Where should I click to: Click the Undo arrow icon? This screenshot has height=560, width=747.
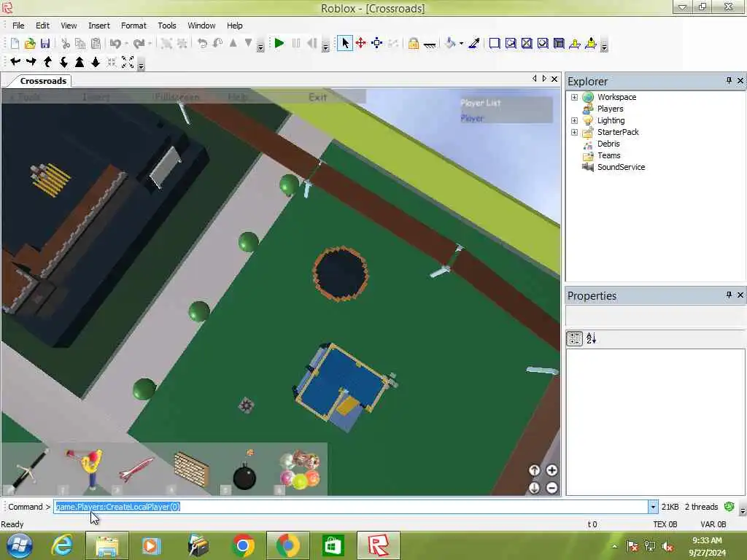pos(115,43)
